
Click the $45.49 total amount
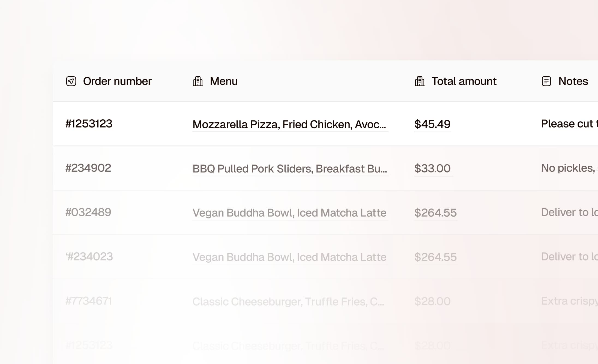(432, 124)
